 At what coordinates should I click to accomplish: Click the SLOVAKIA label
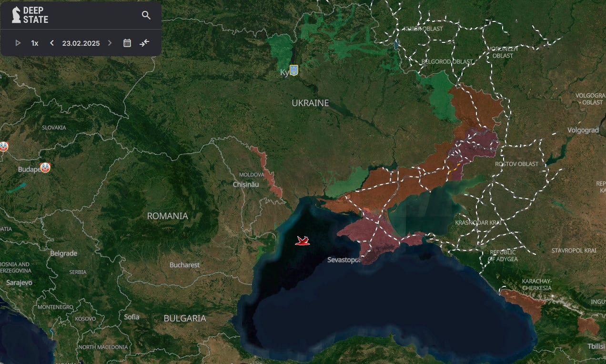coord(54,128)
